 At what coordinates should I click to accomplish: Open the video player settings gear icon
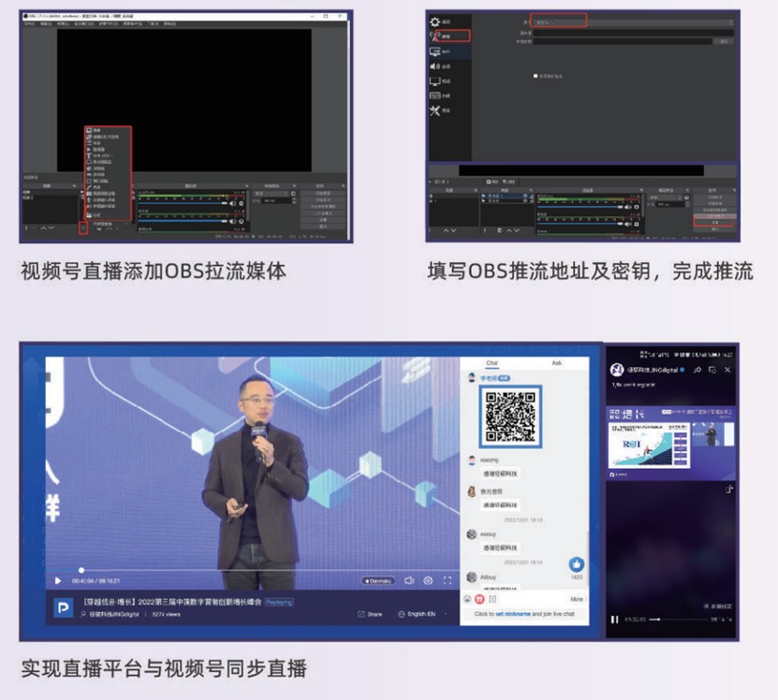point(428,580)
